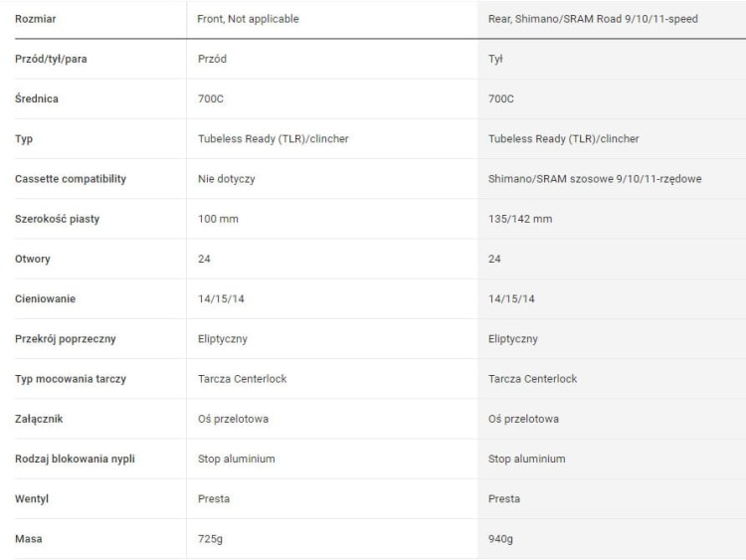Select the Front, Not applicable column header

(248, 19)
